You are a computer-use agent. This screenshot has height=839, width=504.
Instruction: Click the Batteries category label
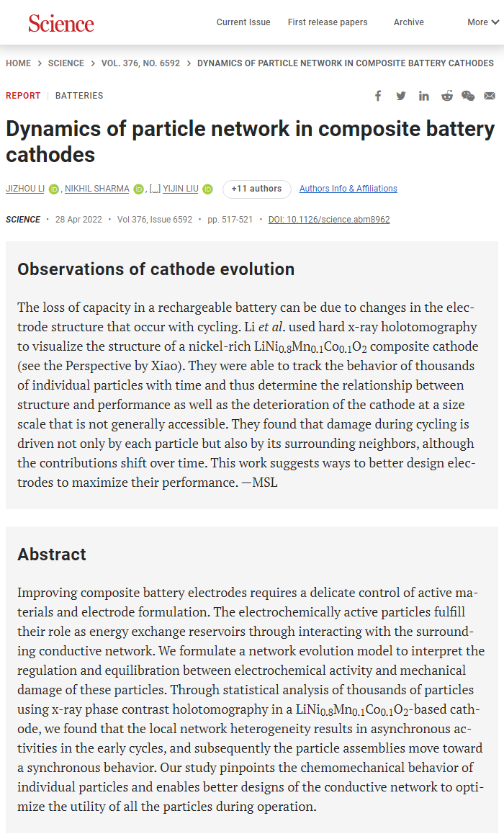pyautogui.click(x=79, y=96)
